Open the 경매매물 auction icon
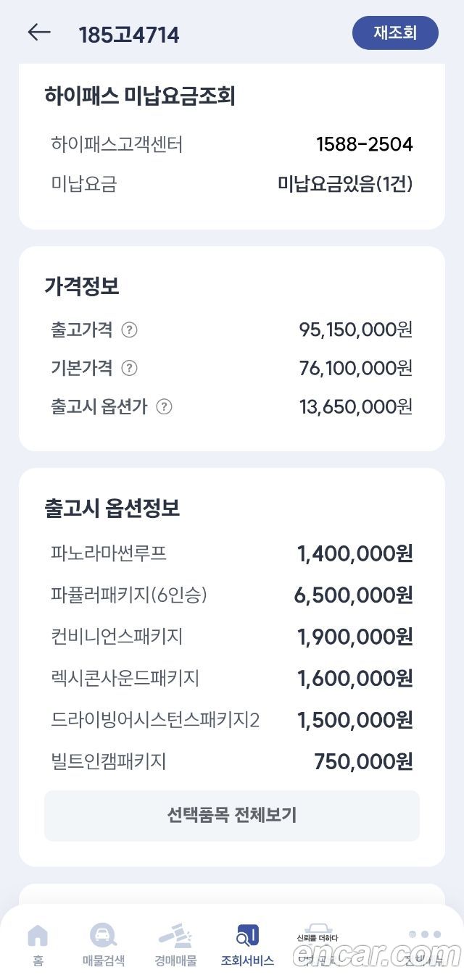Screen dimensions: 464x980 click(x=175, y=936)
